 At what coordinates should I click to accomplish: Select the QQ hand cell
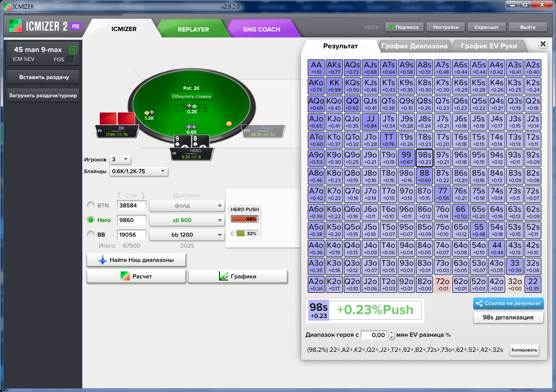click(353, 104)
